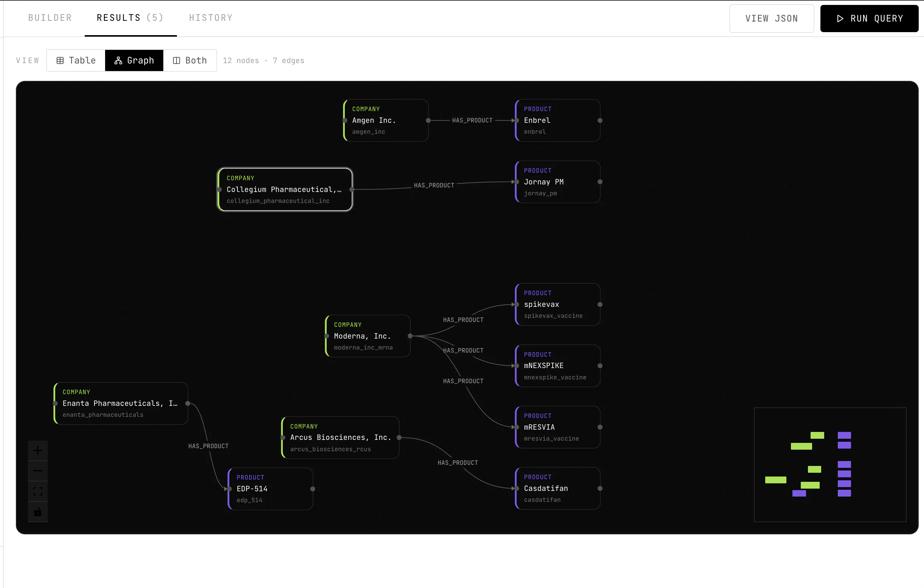
Task: Click the '12 nodes · 7 edges' count text
Action: click(x=264, y=60)
